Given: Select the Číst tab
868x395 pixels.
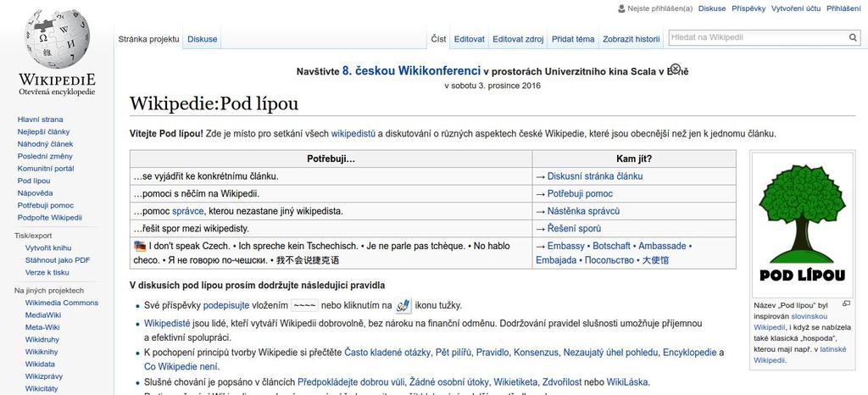Looking at the screenshot, I should pos(439,39).
